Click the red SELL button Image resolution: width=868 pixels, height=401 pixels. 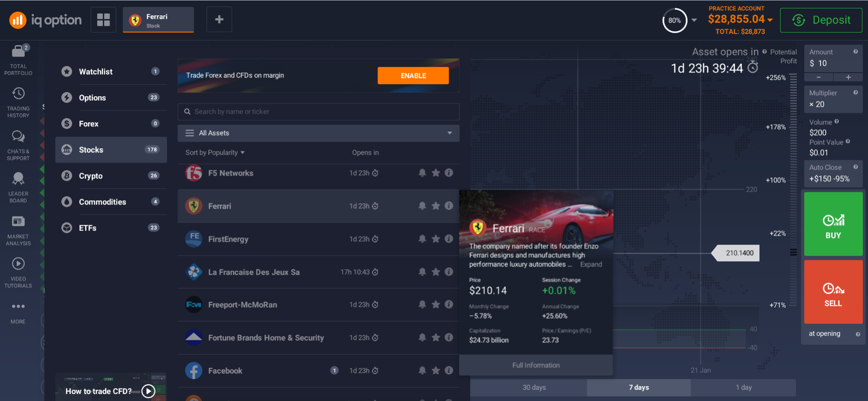(833, 292)
